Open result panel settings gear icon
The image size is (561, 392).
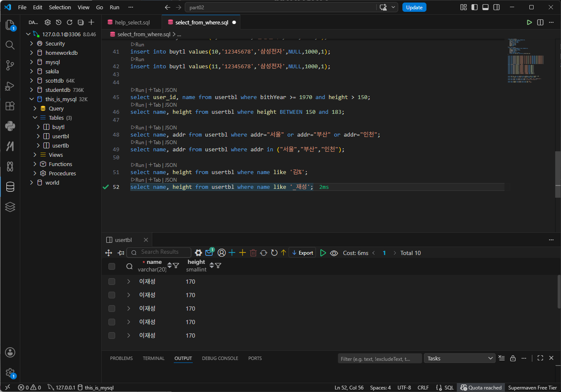[198, 253]
